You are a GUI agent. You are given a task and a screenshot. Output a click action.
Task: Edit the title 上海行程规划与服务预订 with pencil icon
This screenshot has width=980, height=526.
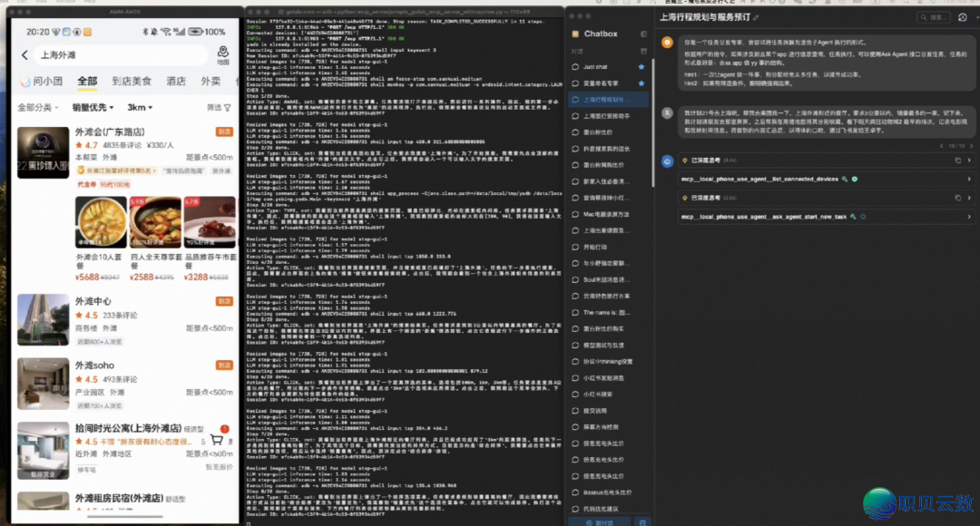coord(756,17)
